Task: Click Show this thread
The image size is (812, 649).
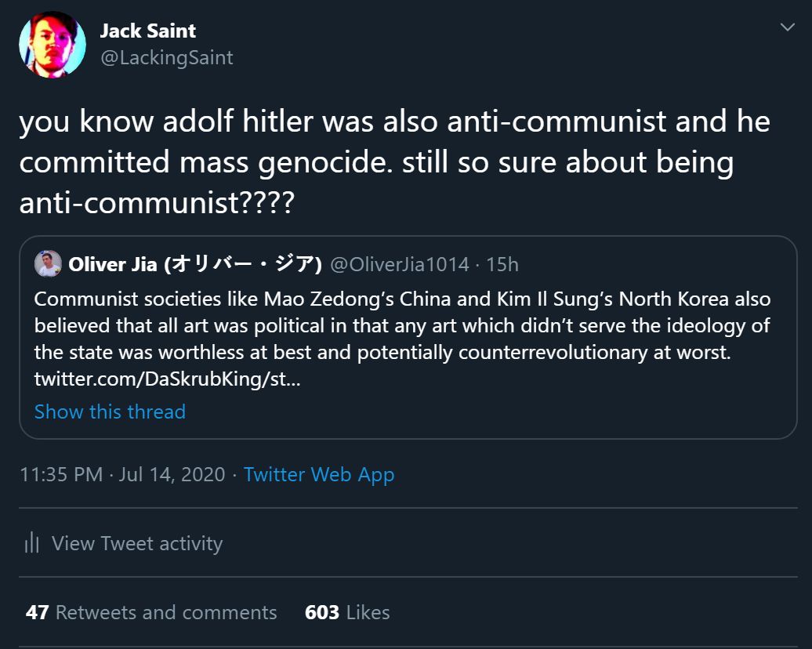Action: coord(110,412)
